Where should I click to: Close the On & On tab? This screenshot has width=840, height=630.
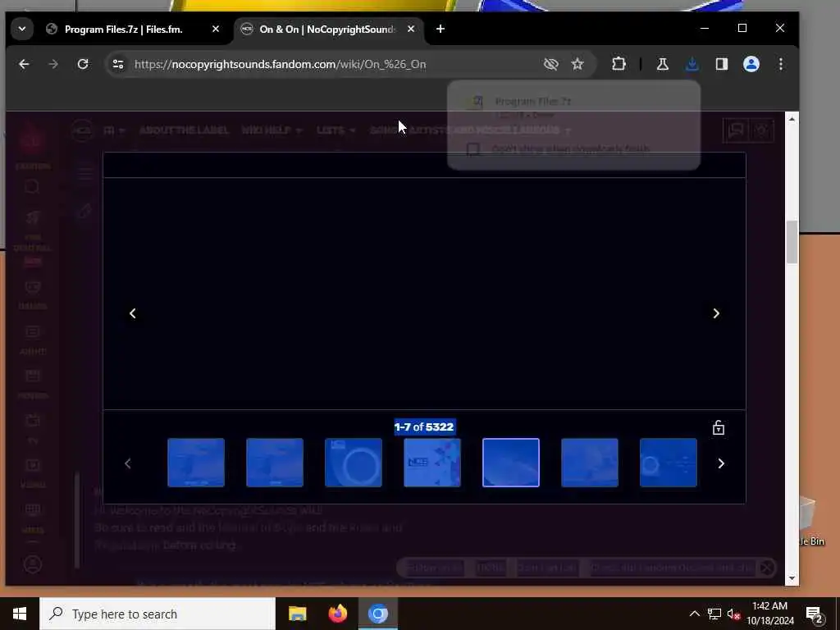(411, 29)
